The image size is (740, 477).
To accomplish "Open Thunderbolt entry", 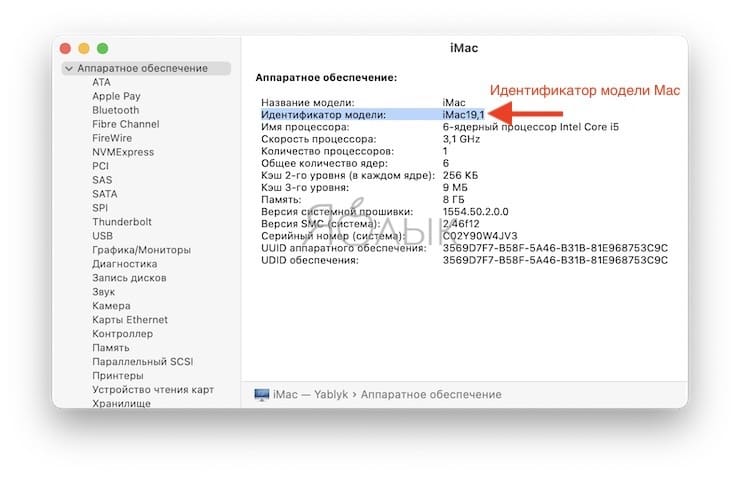I will (122, 222).
